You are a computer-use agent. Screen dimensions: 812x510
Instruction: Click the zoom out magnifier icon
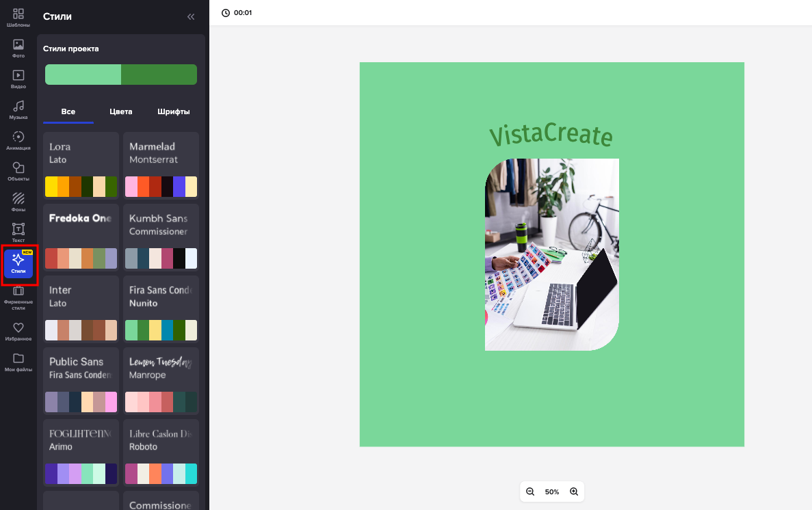tap(529, 492)
